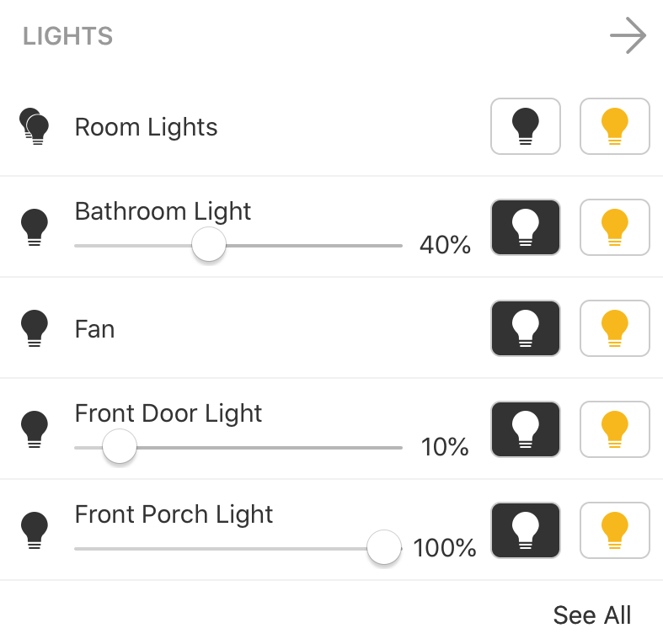Click Bathroom Light brightness slider handle
The width and height of the screenshot is (663, 644).
click(208, 244)
